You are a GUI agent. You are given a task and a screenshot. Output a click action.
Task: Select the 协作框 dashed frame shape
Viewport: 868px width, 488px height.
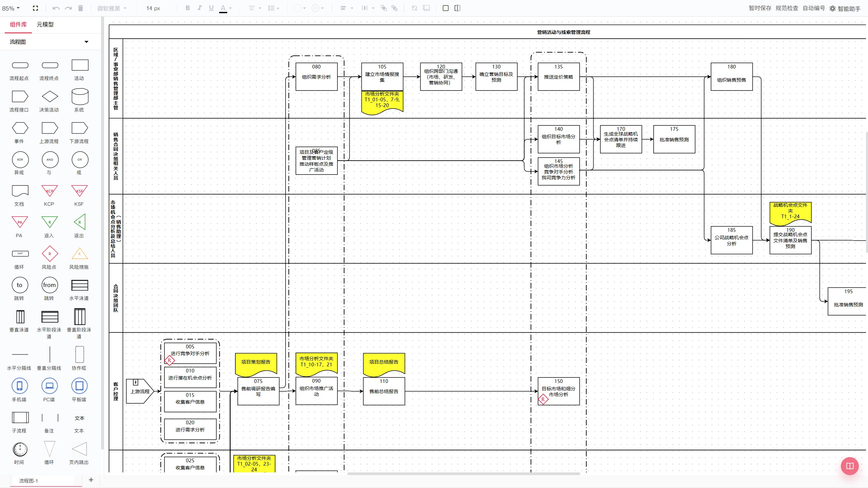pos(80,354)
